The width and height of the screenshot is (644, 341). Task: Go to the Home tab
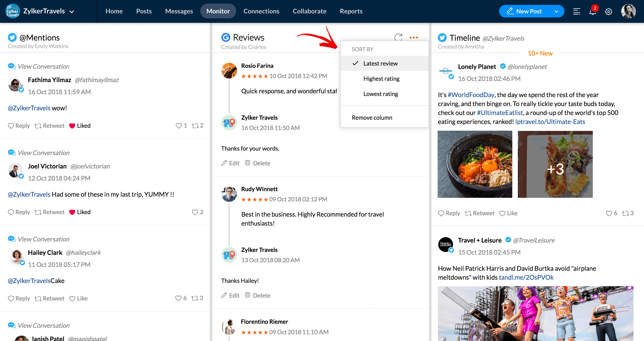(114, 11)
